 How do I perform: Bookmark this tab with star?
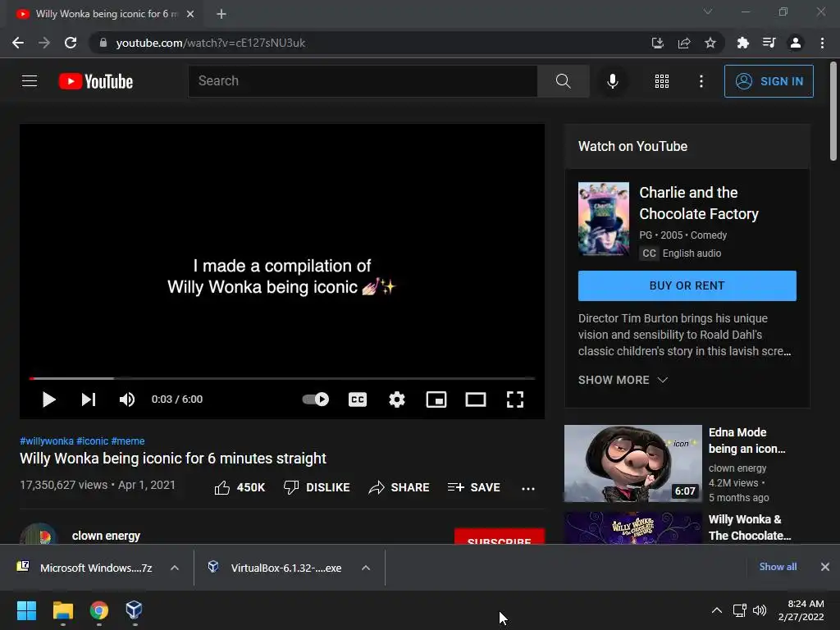click(x=710, y=43)
